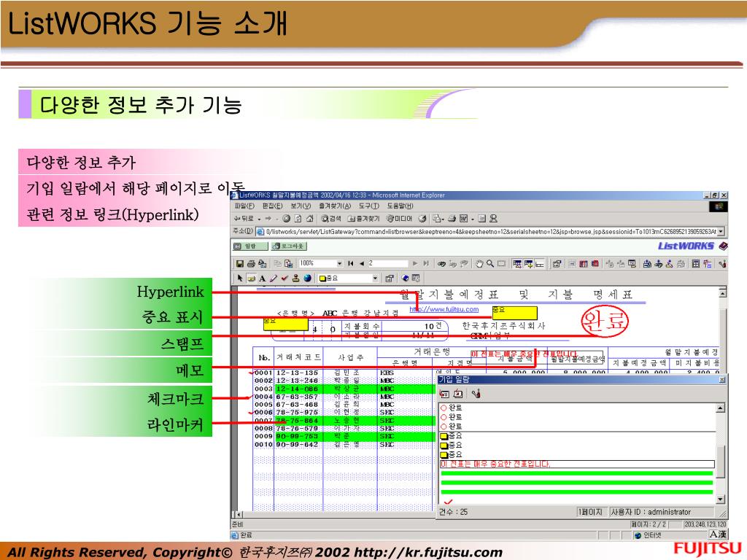Click the IE print icon
Screen dimensions: 747x560
[452, 219]
